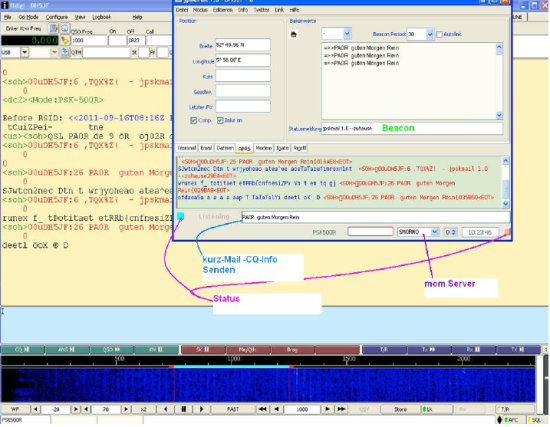Viewport: 550px width, 427px height.
Task: Click the ANS macro button
Action: coord(67,349)
